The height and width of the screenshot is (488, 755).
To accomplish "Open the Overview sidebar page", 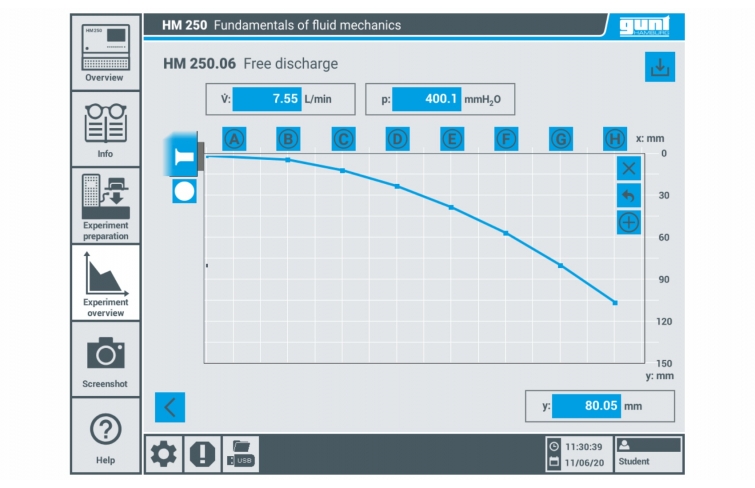I will pyautogui.click(x=105, y=52).
